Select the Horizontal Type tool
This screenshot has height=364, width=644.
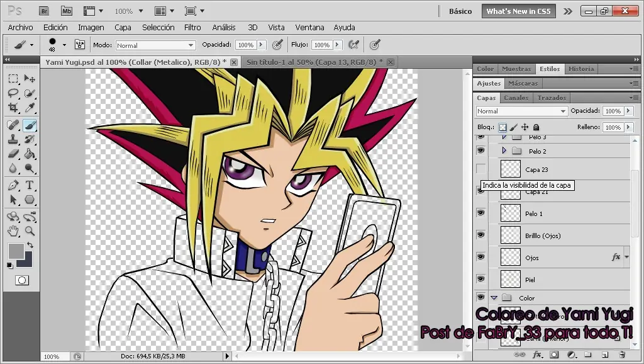click(x=31, y=185)
